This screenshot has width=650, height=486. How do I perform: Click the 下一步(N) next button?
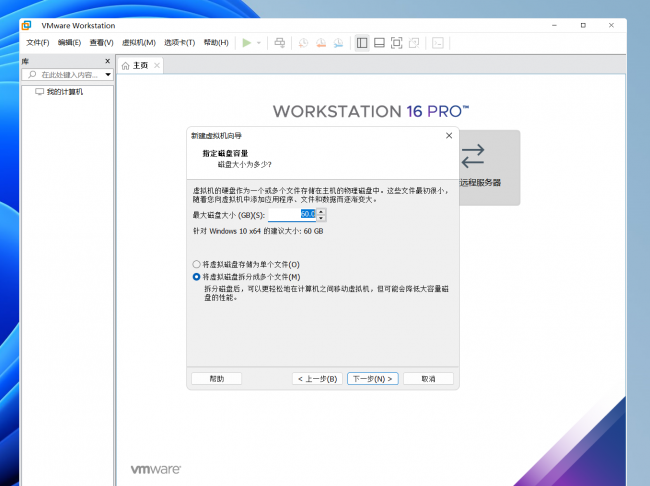click(x=373, y=379)
